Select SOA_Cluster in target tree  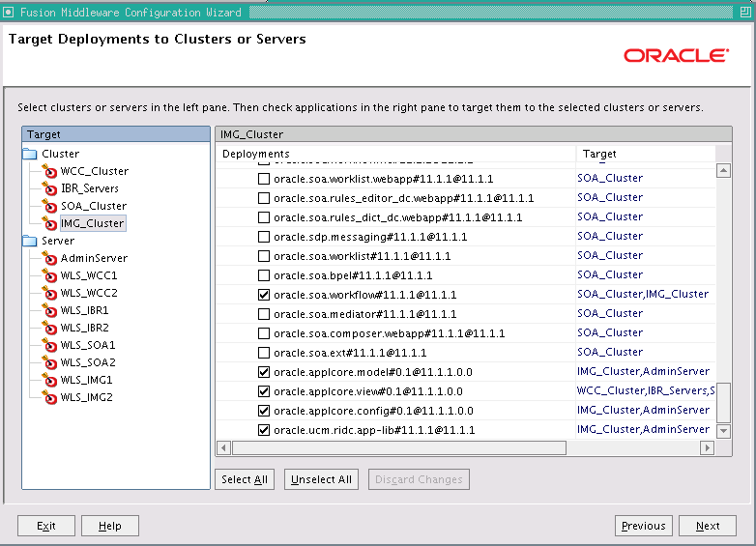(x=94, y=206)
